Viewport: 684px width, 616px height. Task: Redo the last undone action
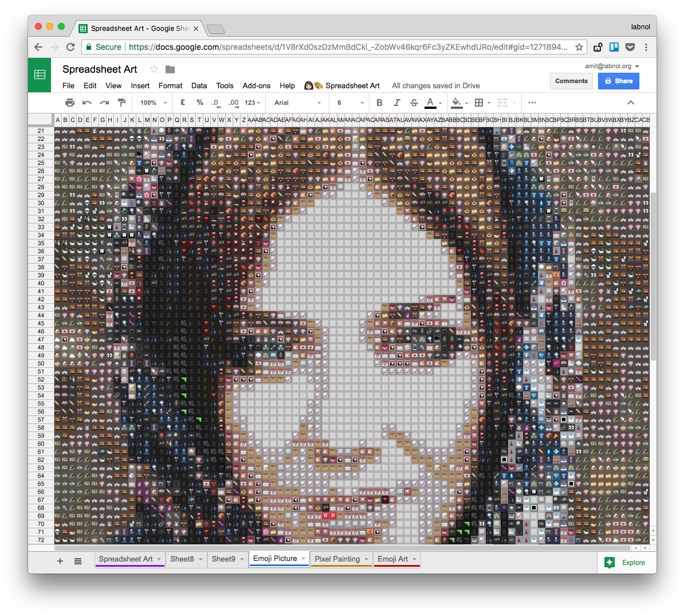(104, 103)
